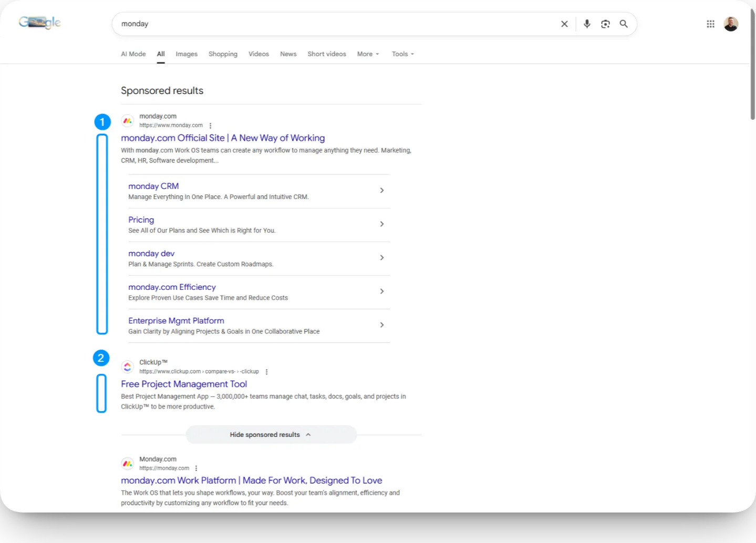Click 'Best Project Management App' ad description
This screenshot has height=543, width=756.
coord(263,402)
